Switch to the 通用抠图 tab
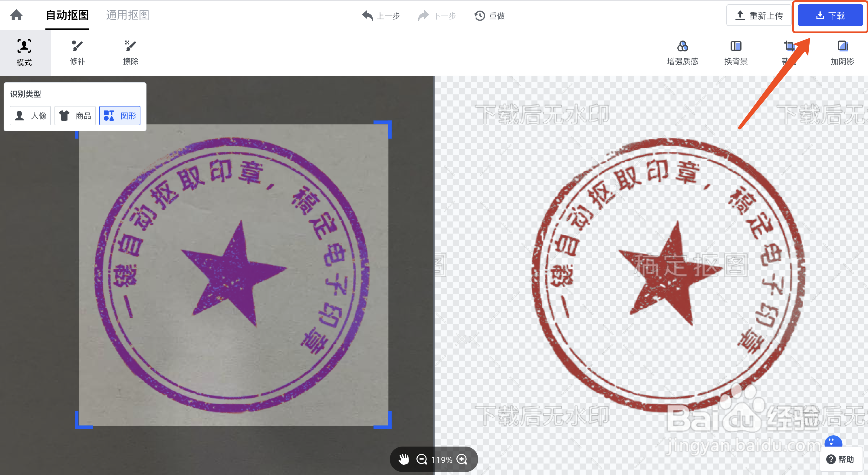 127,15
